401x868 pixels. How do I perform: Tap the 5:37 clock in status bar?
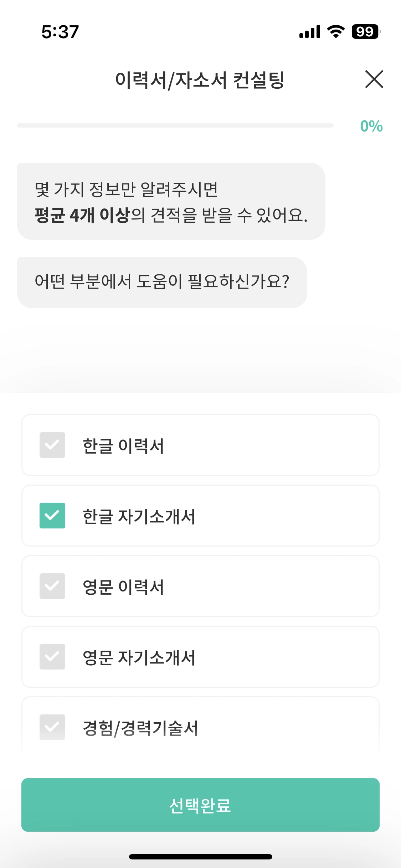tap(60, 32)
